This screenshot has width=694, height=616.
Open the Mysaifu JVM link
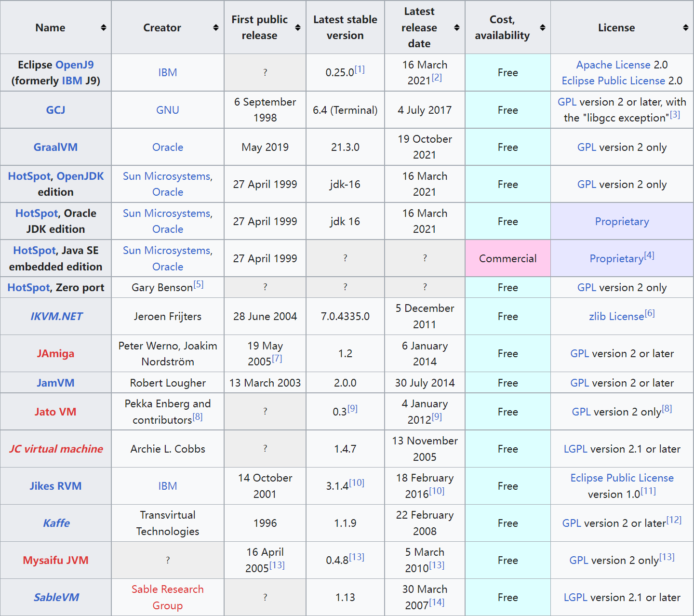(55, 560)
